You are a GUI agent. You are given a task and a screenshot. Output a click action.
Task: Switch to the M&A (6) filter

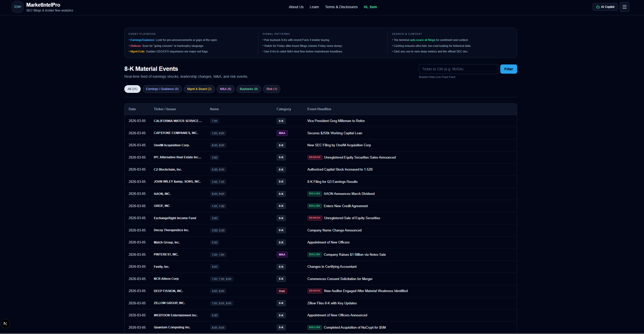(x=225, y=89)
